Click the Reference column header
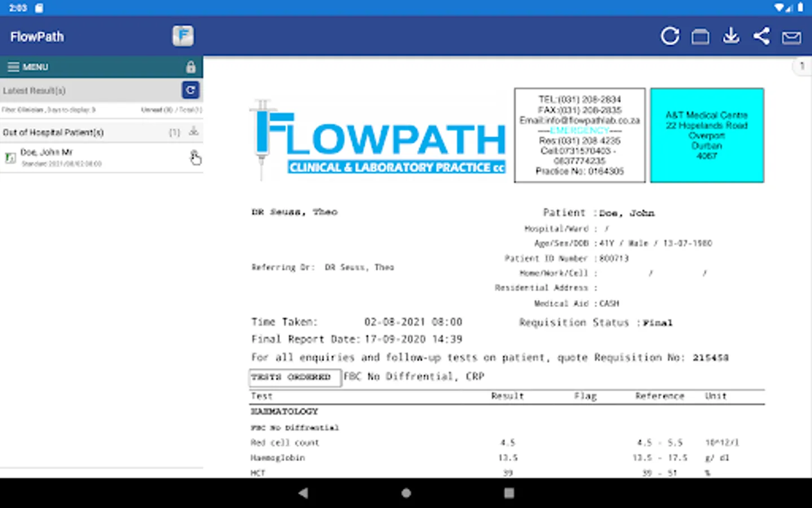 660,396
